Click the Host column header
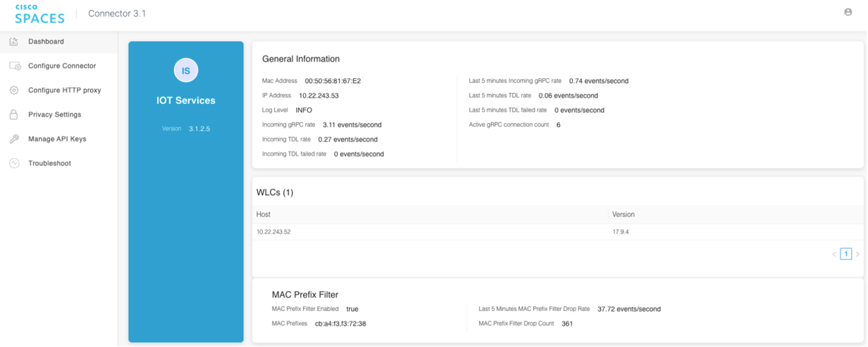 (263, 215)
